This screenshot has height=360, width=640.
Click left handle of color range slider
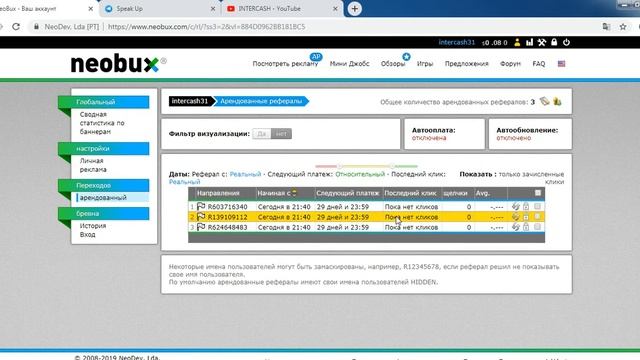tap(339, 166)
